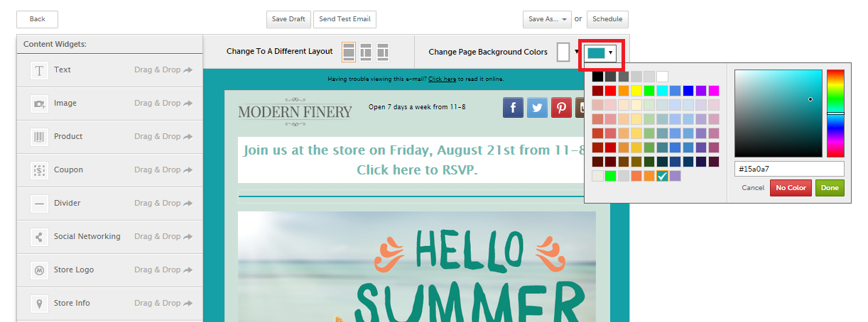Expand the teal background color dropdown
The height and width of the screenshot is (322, 868).
pos(601,52)
